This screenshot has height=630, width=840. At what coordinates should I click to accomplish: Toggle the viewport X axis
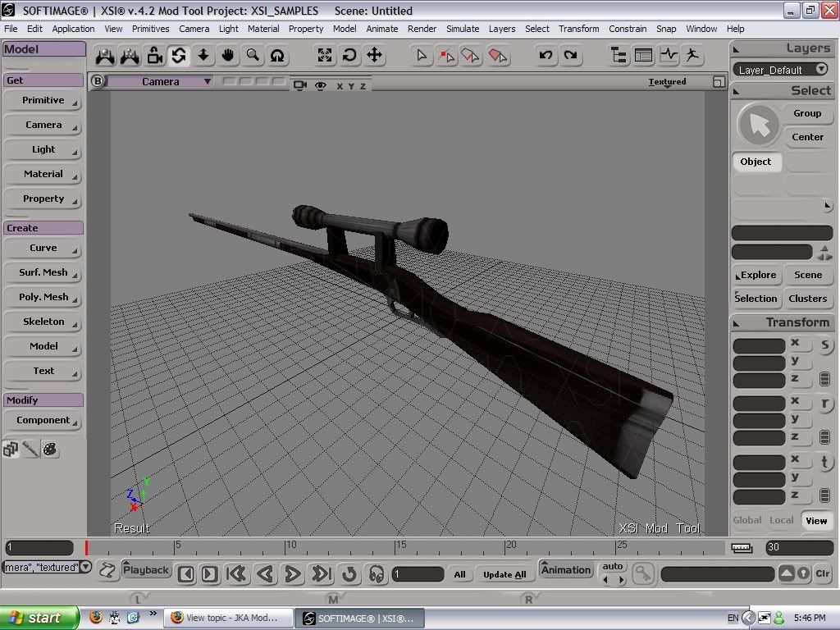tap(340, 86)
